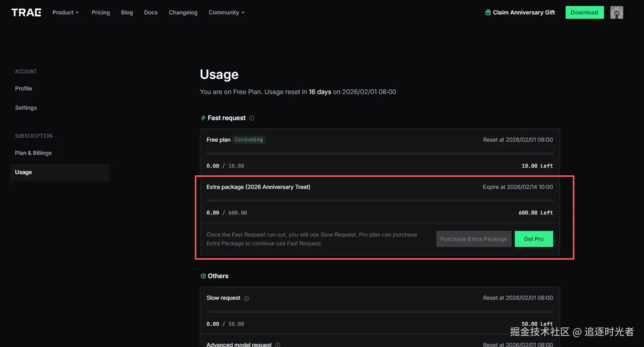
Task: Click Purchase Extra Package button
Action: point(474,239)
